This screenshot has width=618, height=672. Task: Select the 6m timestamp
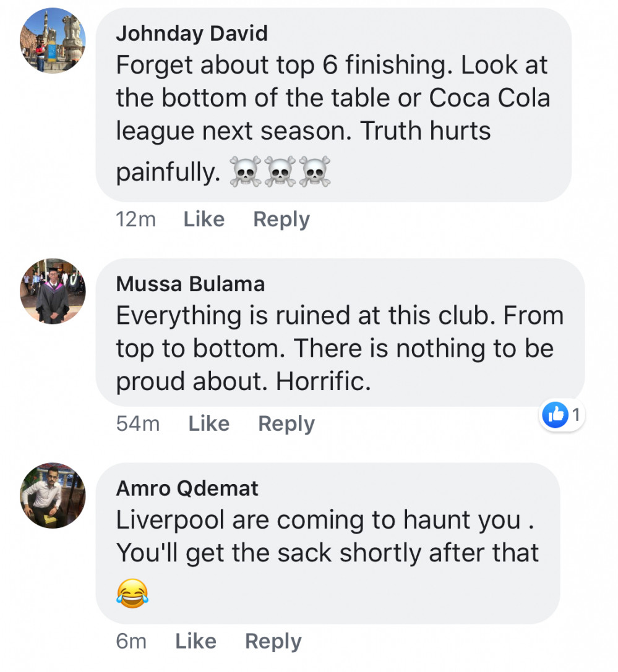(131, 641)
